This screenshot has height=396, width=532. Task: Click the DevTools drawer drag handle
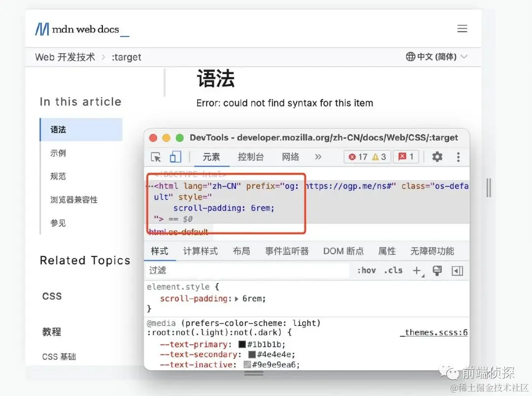pyautogui.click(x=254, y=373)
